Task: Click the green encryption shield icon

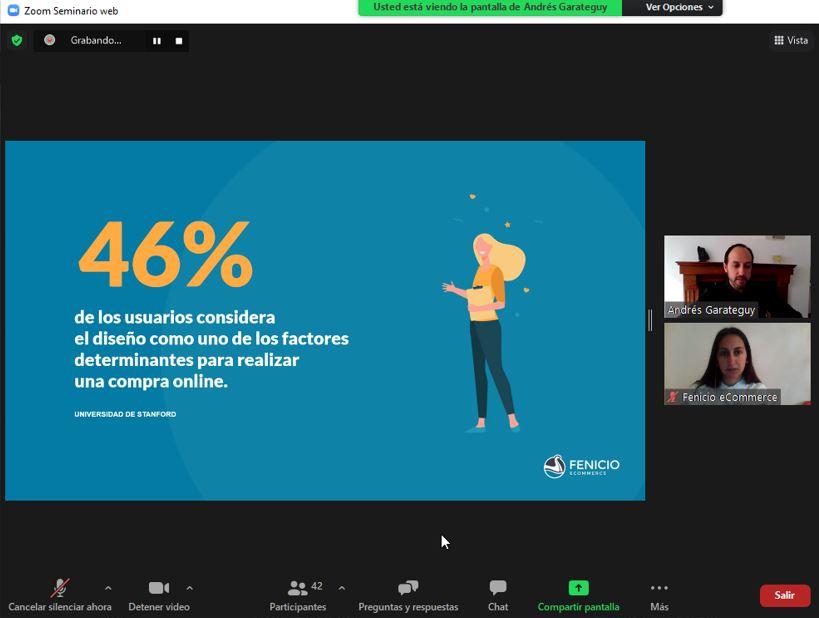Action: tap(16, 41)
